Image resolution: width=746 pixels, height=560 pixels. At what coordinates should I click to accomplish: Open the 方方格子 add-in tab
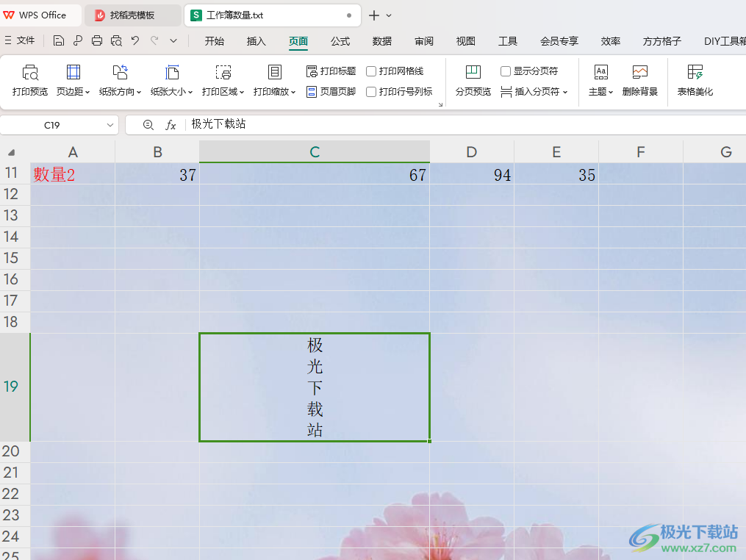[x=661, y=41]
